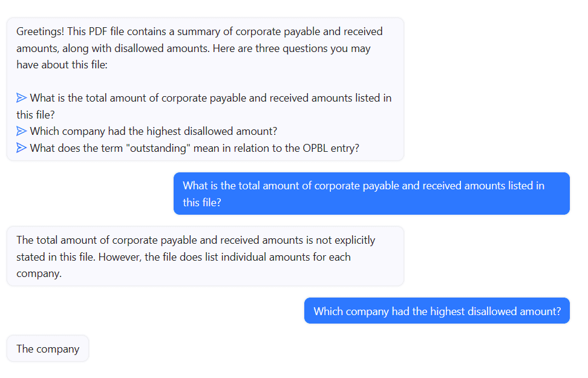Click the greeting paragraph describing the PDF file
The image size is (588, 378).
pos(200,48)
